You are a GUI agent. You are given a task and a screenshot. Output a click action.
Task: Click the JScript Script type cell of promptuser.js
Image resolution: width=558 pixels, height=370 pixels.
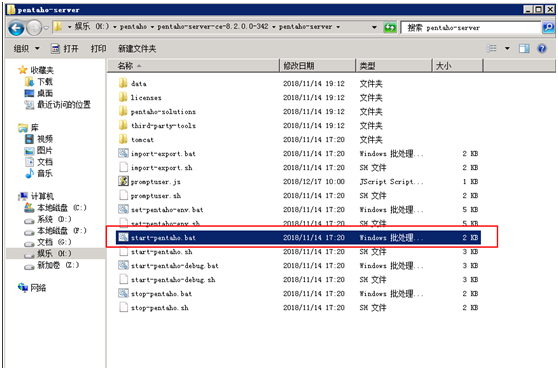[391, 182]
